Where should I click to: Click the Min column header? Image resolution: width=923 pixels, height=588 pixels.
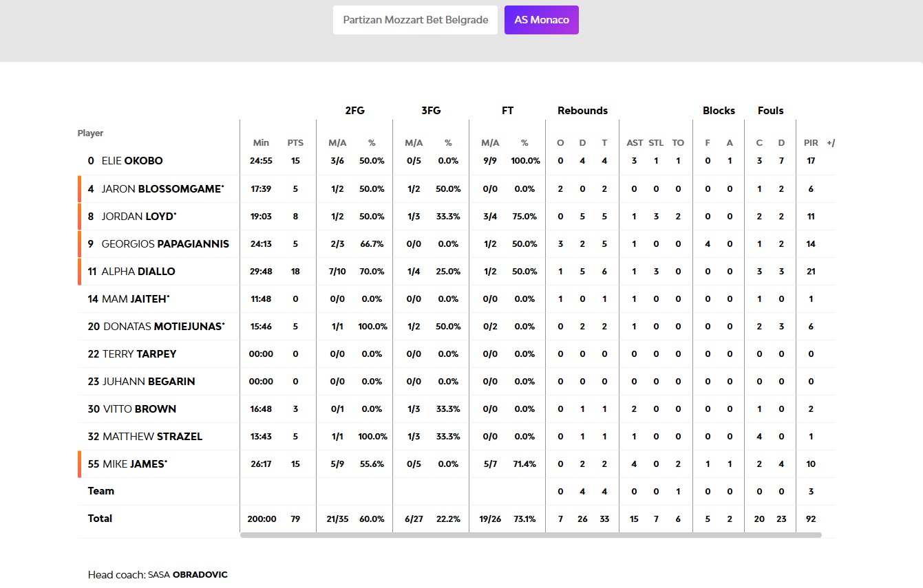261,143
